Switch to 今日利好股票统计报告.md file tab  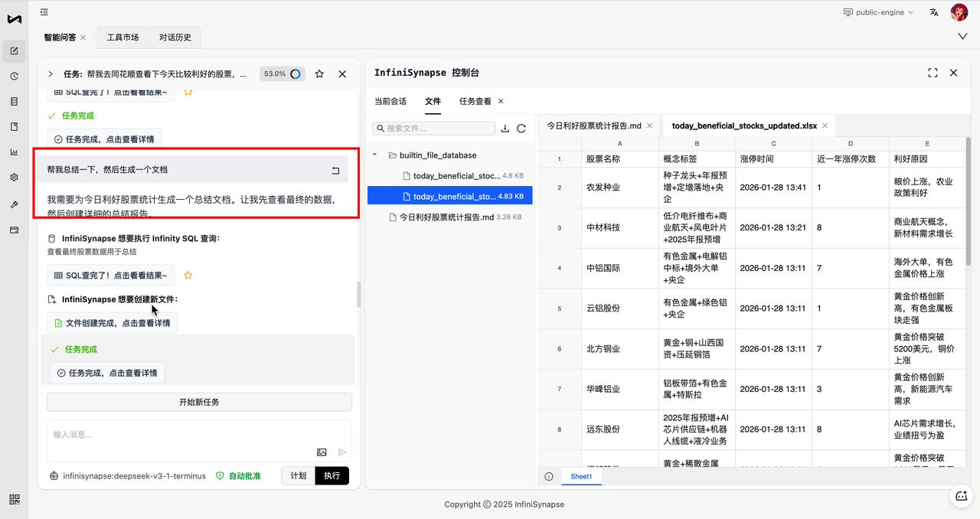pos(594,126)
